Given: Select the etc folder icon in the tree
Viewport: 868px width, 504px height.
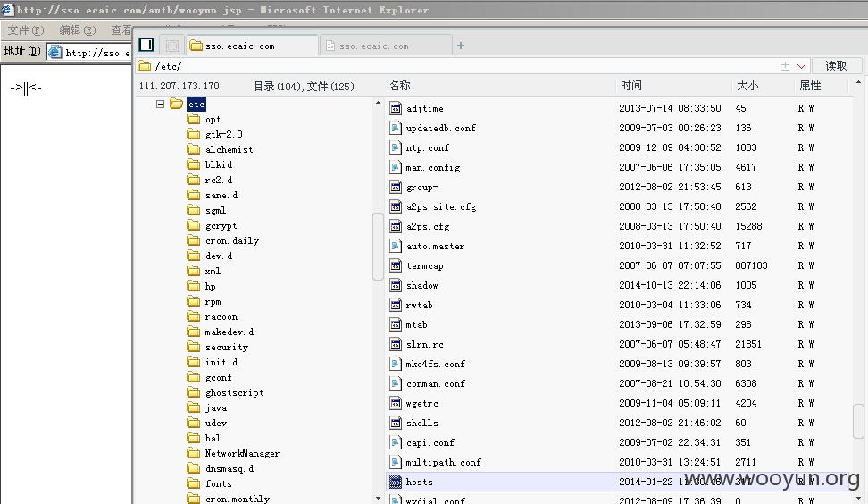Looking at the screenshot, I should (177, 104).
